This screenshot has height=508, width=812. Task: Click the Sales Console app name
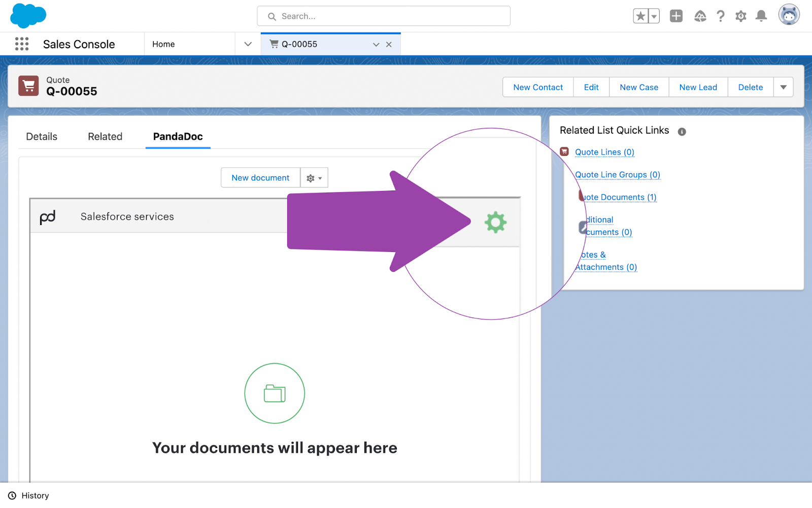[79, 44]
